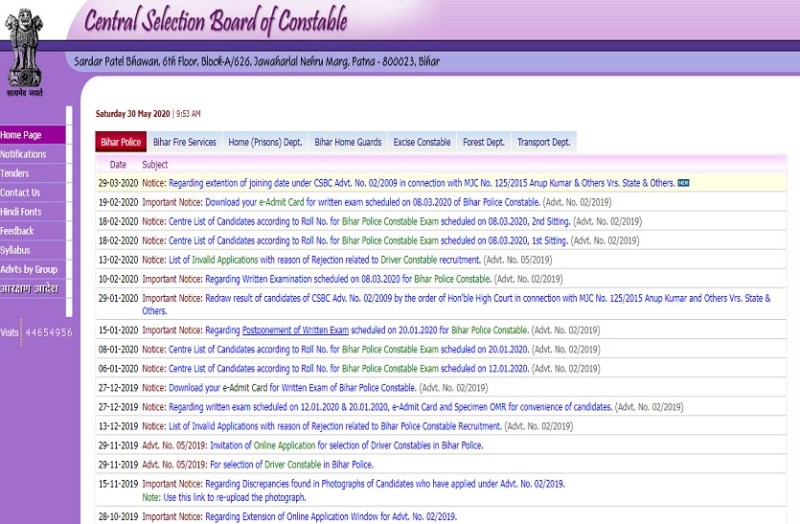Open Invitation of Online Application for Driver Constables
Image resolution: width=800 pixels, height=524 pixels.
pyautogui.click(x=333, y=446)
